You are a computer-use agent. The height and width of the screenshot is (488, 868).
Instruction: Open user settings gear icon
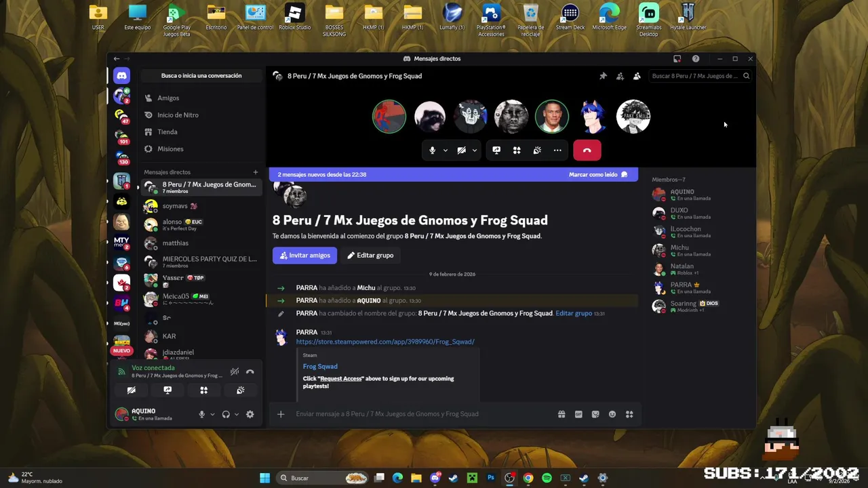point(250,414)
